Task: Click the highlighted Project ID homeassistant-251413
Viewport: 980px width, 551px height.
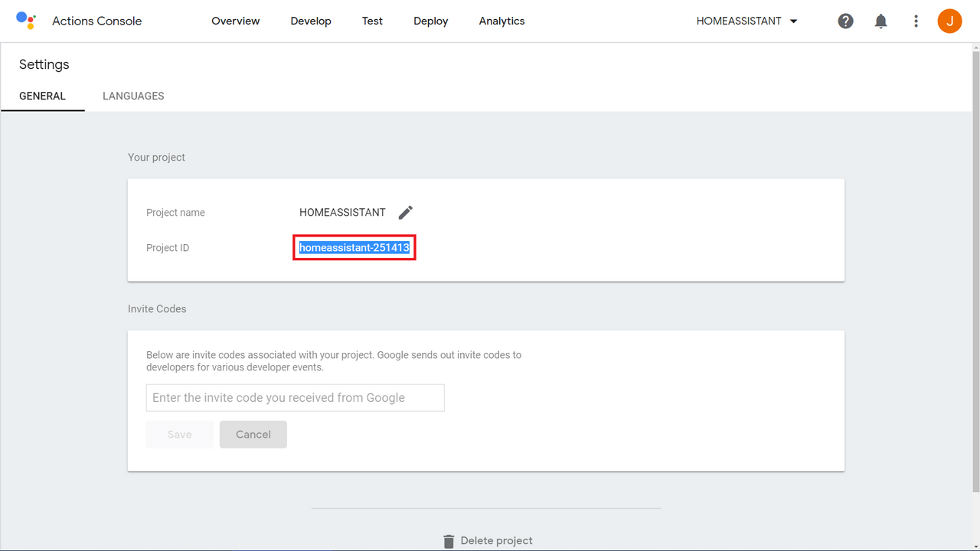Action: pos(354,248)
